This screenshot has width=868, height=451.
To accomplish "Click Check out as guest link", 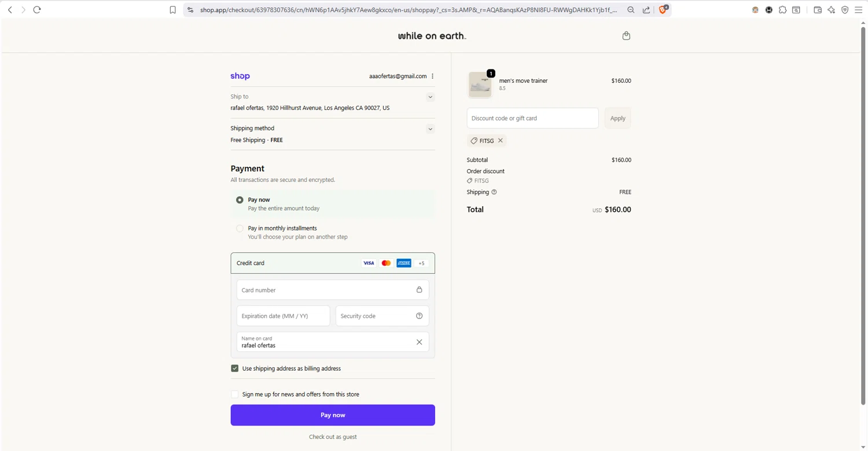I will tap(333, 437).
